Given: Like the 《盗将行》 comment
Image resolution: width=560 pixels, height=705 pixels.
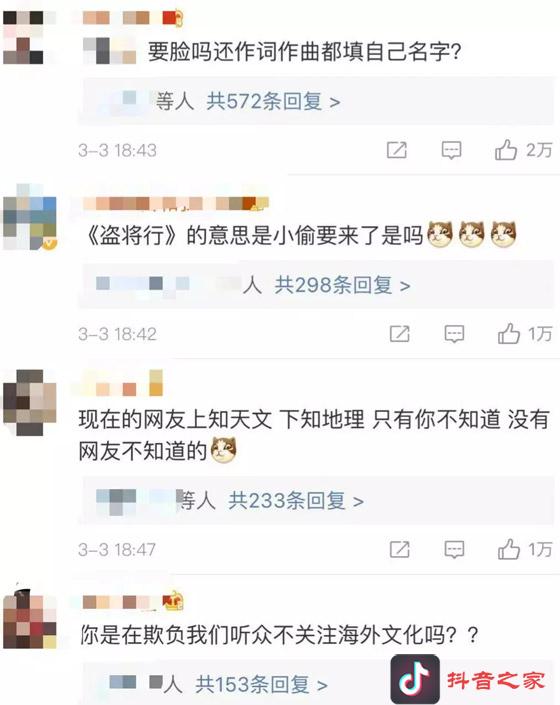Looking at the screenshot, I should 508,334.
